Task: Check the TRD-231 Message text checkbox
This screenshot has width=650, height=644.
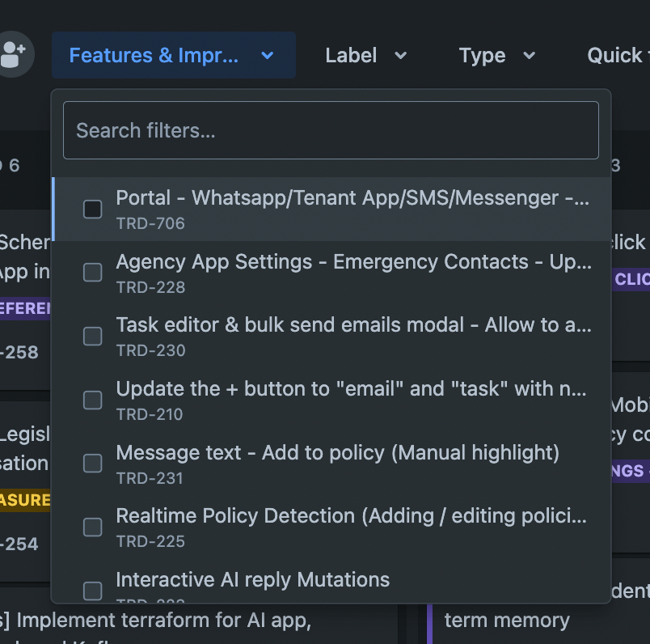Action: pyautogui.click(x=92, y=464)
